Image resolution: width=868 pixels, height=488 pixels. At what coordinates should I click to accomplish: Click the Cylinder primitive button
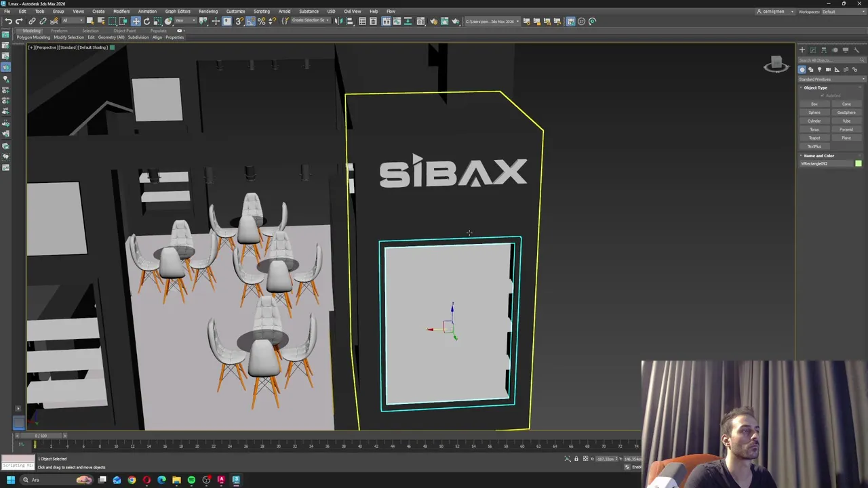tap(814, 121)
